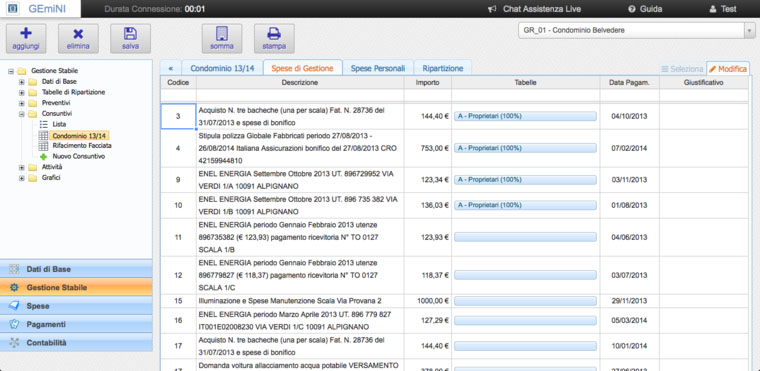This screenshot has width=760, height=371.
Task: Collapse the Consuntivi tree folder
Action: point(21,113)
